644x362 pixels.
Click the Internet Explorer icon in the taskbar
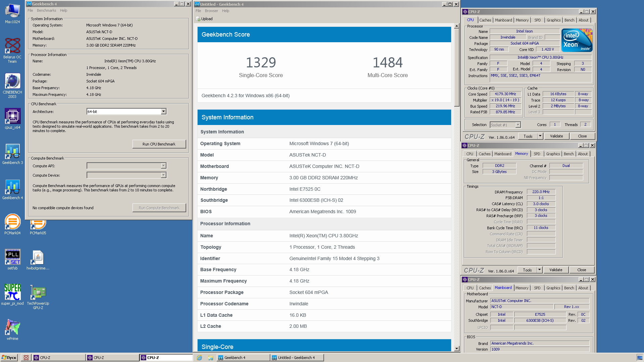(x=199, y=358)
